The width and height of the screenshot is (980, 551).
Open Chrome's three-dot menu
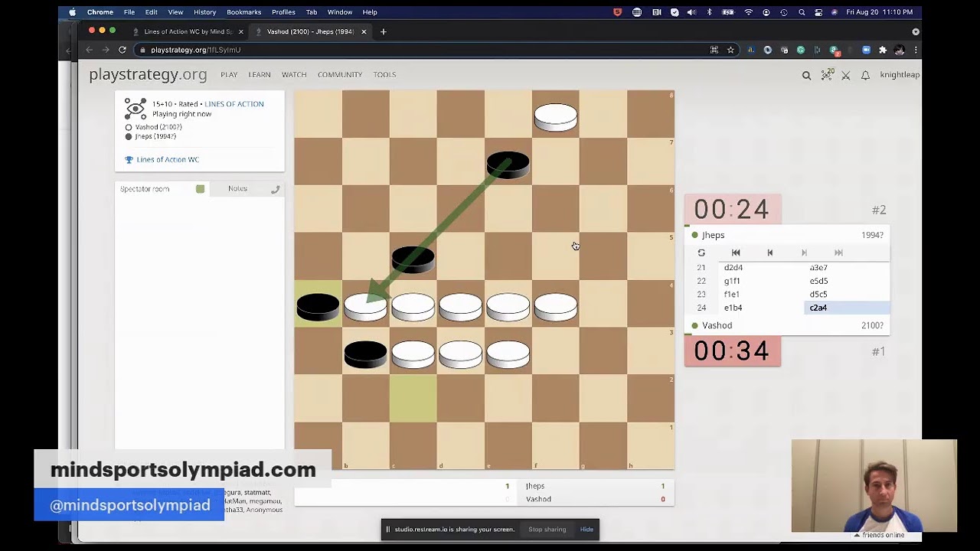click(x=916, y=50)
